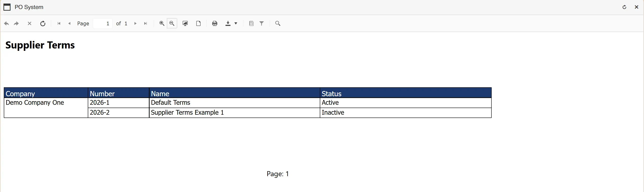Viewport: 644px width, 192px height.
Task: Click the Supplier Terms report title
Action: pos(40,45)
